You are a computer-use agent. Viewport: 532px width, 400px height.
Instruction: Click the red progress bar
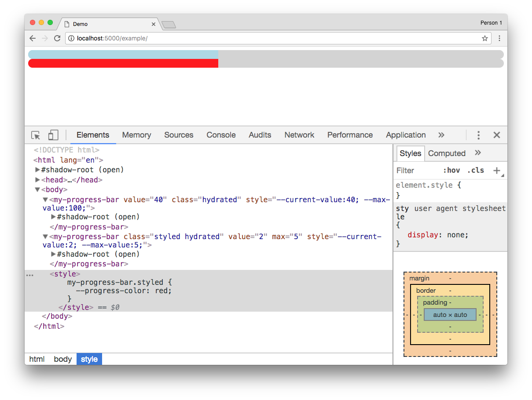tap(123, 63)
